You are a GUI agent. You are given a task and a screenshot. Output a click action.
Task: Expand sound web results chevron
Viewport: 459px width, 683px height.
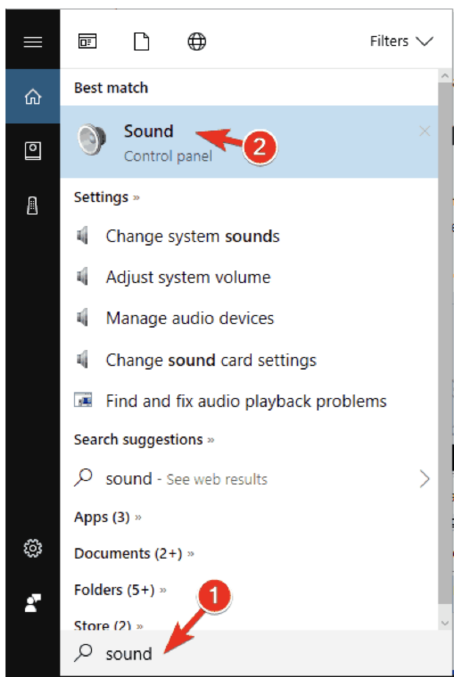425,479
